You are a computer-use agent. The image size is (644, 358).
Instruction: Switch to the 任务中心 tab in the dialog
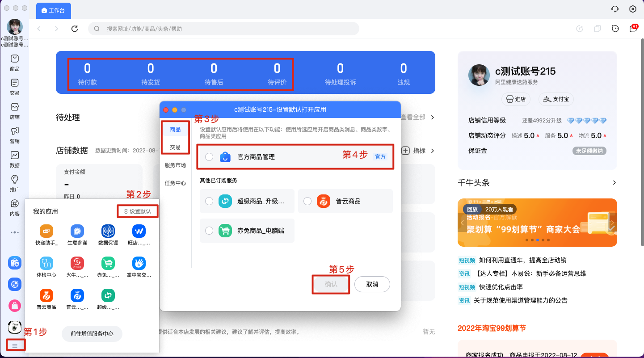click(175, 183)
